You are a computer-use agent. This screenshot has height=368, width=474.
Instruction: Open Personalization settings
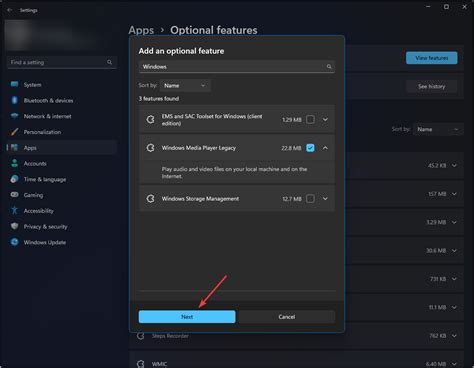click(x=62, y=132)
